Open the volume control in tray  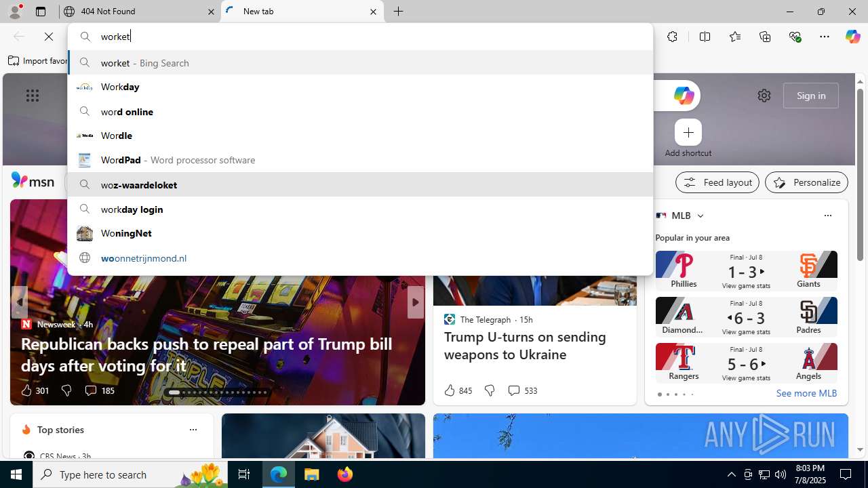(x=781, y=474)
